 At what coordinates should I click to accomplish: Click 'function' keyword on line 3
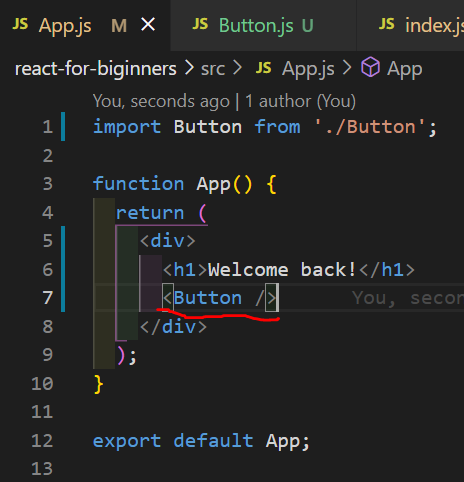(138, 184)
